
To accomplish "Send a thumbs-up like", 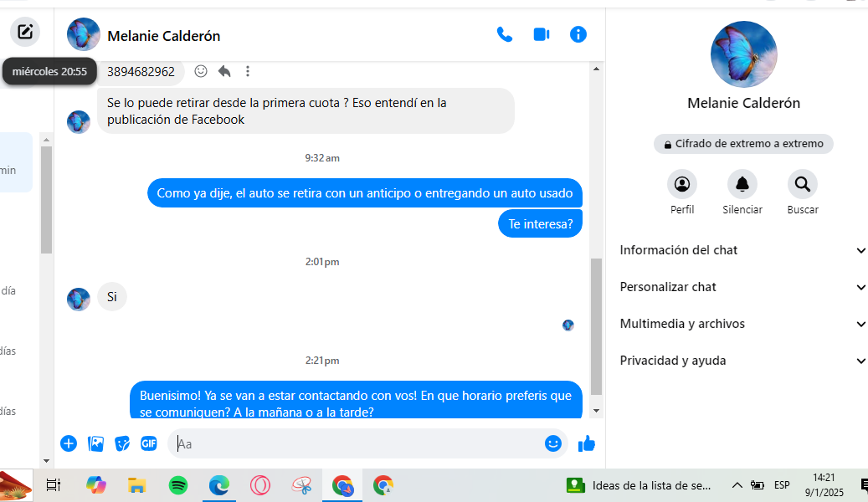I will (x=586, y=443).
